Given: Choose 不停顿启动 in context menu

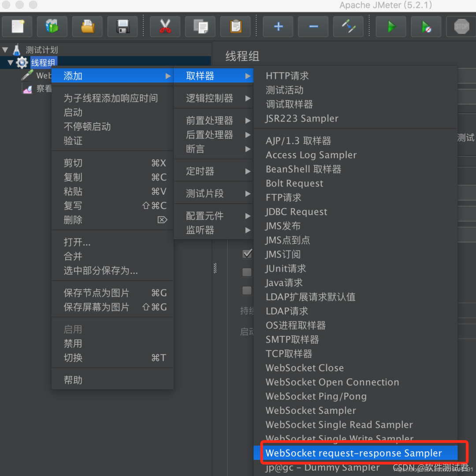Looking at the screenshot, I should point(112,126).
